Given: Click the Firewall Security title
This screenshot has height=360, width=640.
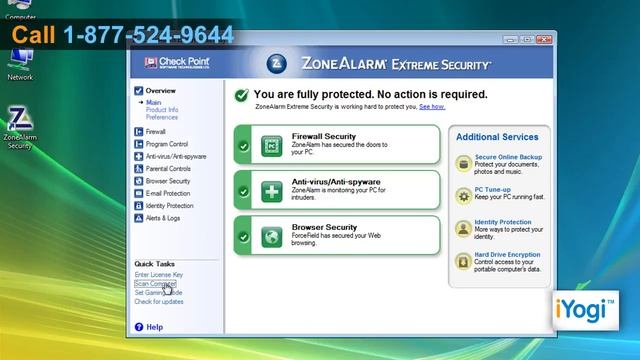Looking at the screenshot, I should click(324, 136).
